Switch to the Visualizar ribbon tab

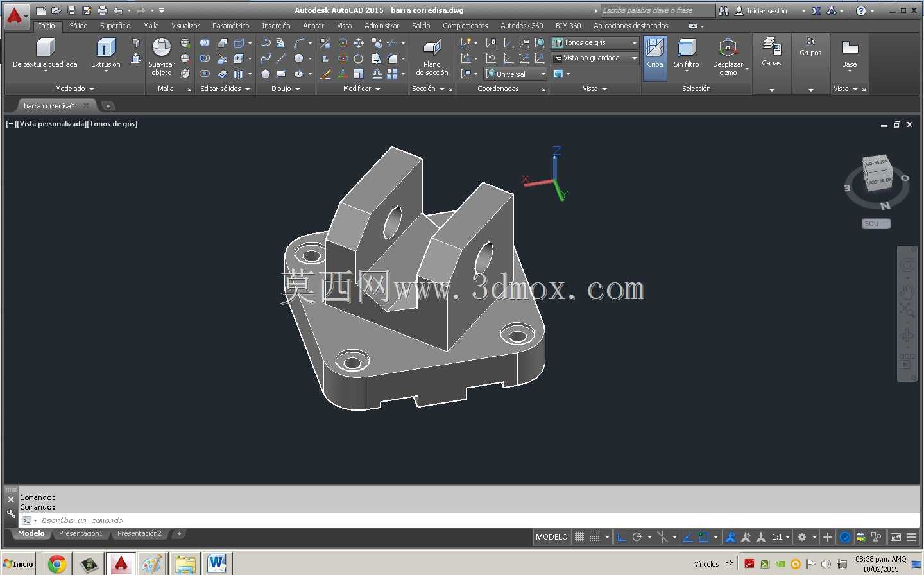[185, 26]
